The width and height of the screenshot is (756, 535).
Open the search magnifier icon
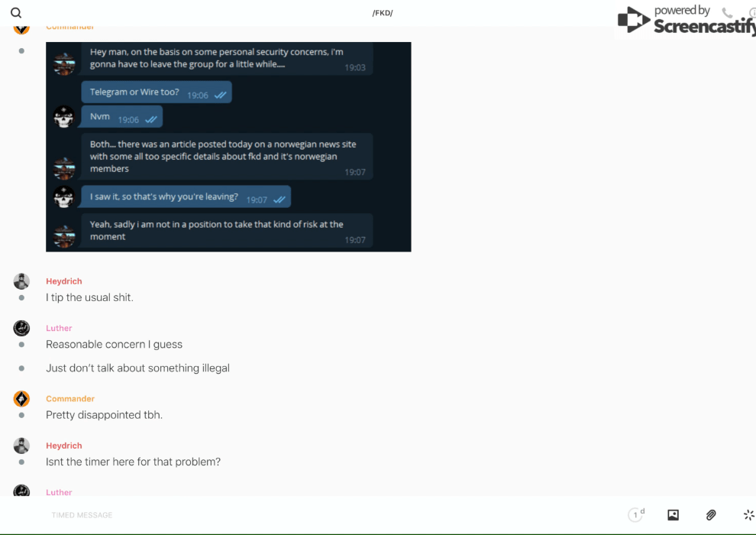pyautogui.click(x=16, y=12)
